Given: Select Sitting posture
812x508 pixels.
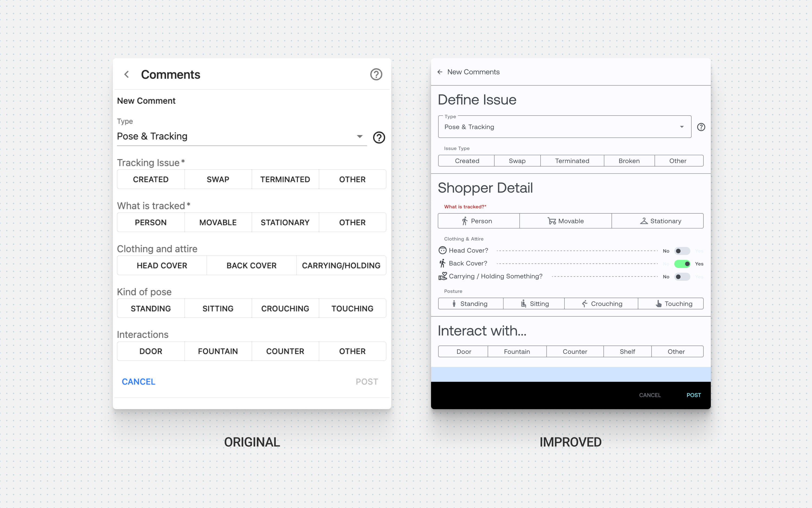Looking at the screenshot, I should [534, 303].
